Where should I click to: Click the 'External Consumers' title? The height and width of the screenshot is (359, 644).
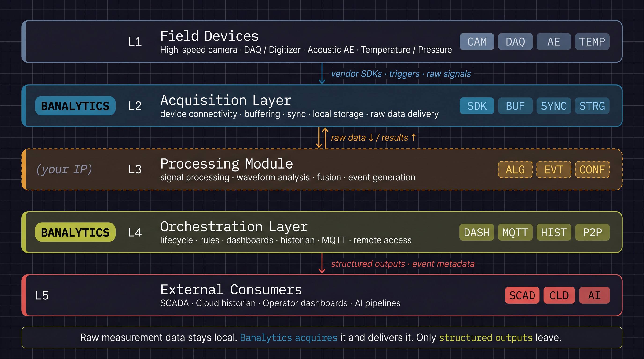tap(231, 290)
